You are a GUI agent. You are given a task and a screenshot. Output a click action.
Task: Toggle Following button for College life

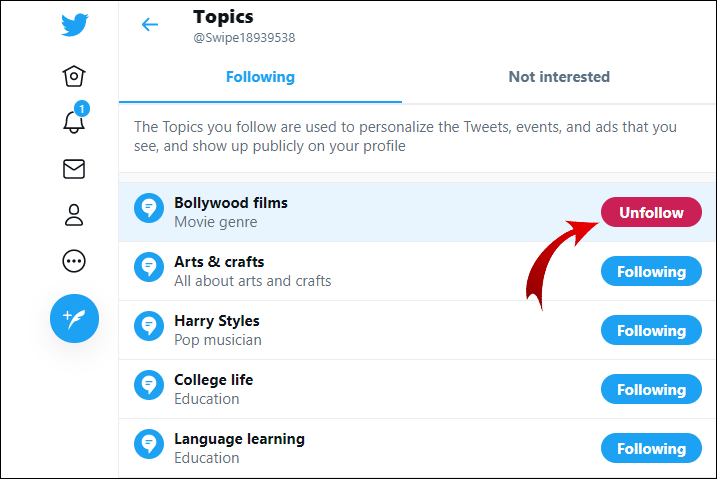651,390
